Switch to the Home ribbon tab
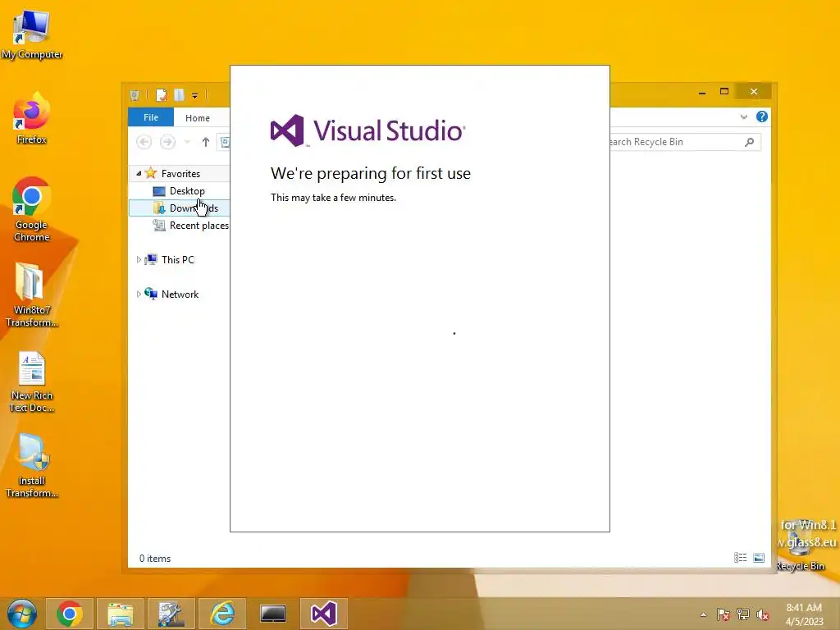This screenshot has width=840, height=630. point(198,118)
